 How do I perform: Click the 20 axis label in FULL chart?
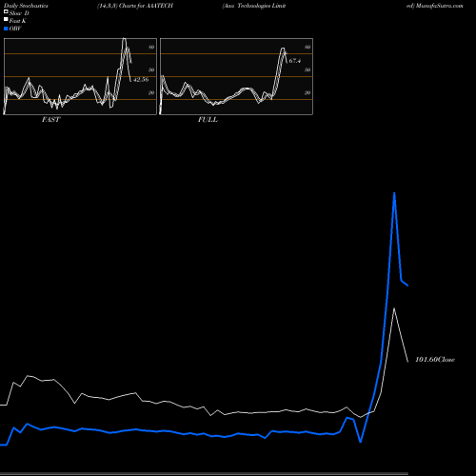click(307, 92)
